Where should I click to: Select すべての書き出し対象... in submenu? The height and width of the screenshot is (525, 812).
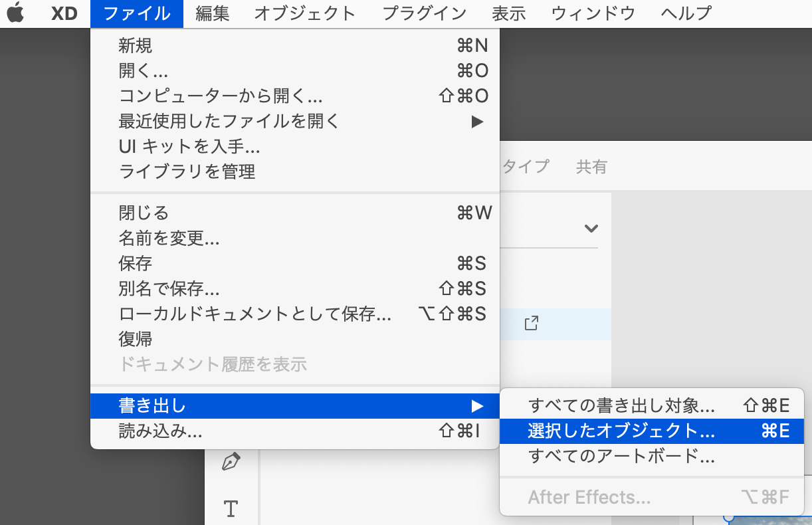pos(652,405)
